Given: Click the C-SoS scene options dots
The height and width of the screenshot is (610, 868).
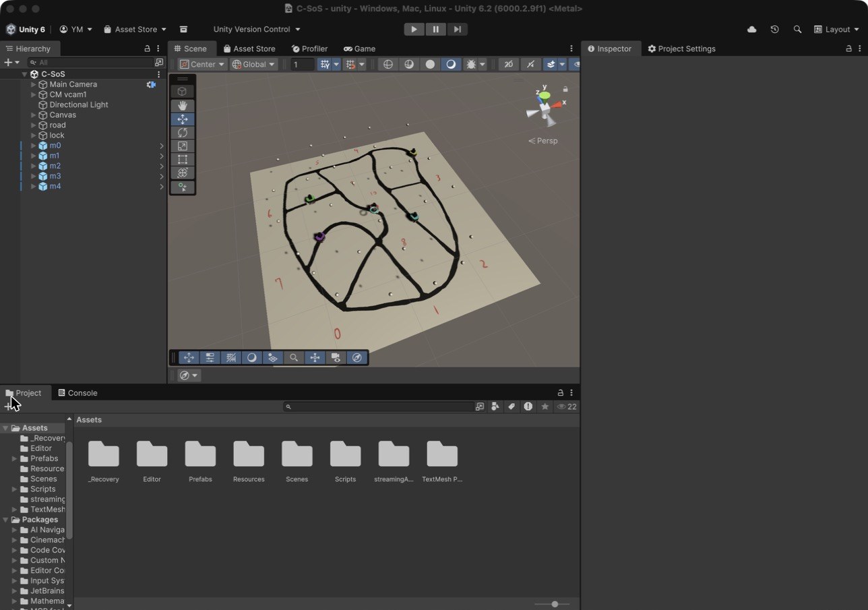Looking at the screenshot, I should (x=159, y=74).
